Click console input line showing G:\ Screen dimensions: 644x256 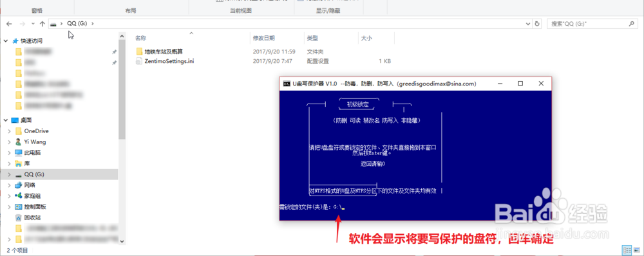[312, 207]
